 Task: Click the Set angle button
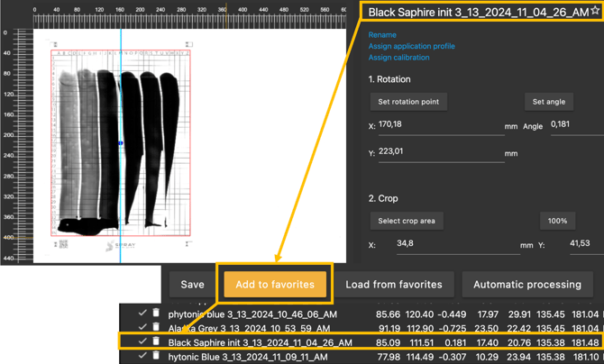[548, 102]
